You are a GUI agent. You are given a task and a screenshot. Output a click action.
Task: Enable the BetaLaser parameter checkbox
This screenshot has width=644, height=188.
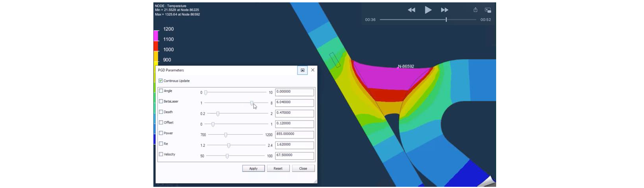pos(161,102)
